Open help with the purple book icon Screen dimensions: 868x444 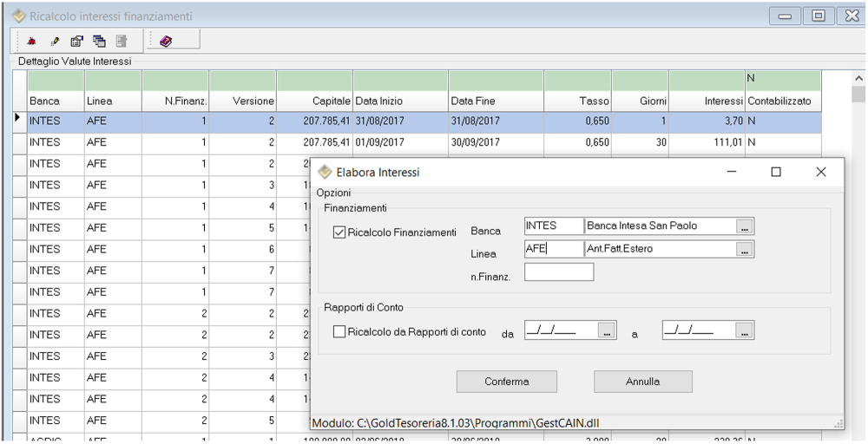pyautogui.click(x=166, y=40)
